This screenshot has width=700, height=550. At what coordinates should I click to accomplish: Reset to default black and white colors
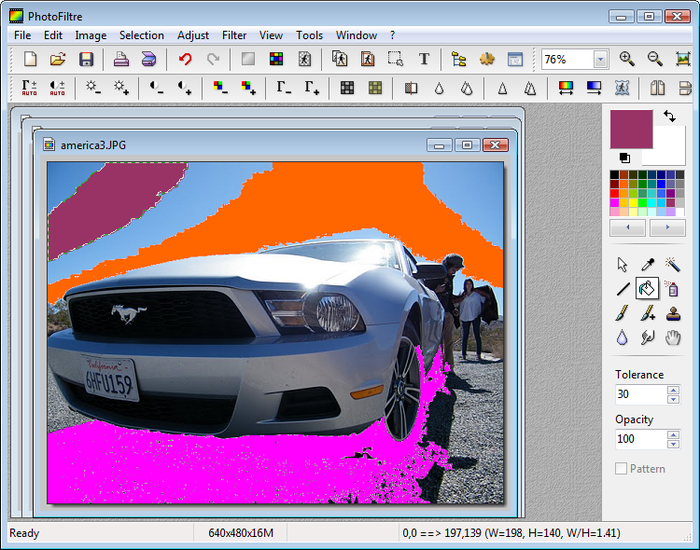[625, 158]
